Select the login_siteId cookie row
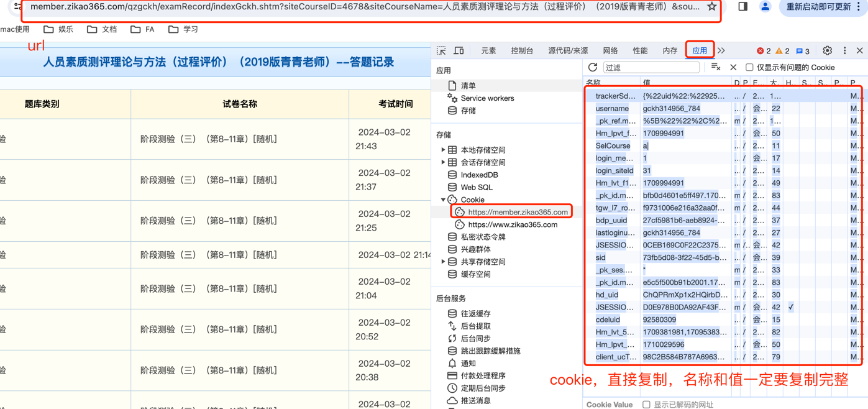 tap(723, 170)
